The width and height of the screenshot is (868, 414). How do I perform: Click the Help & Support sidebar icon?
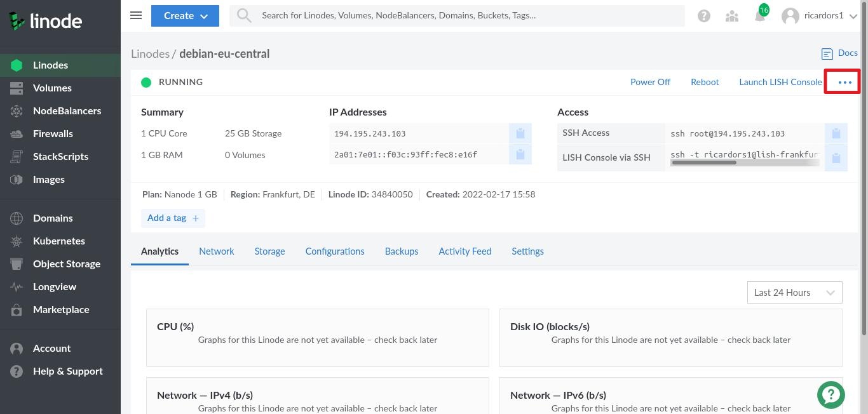pos(17,371)
